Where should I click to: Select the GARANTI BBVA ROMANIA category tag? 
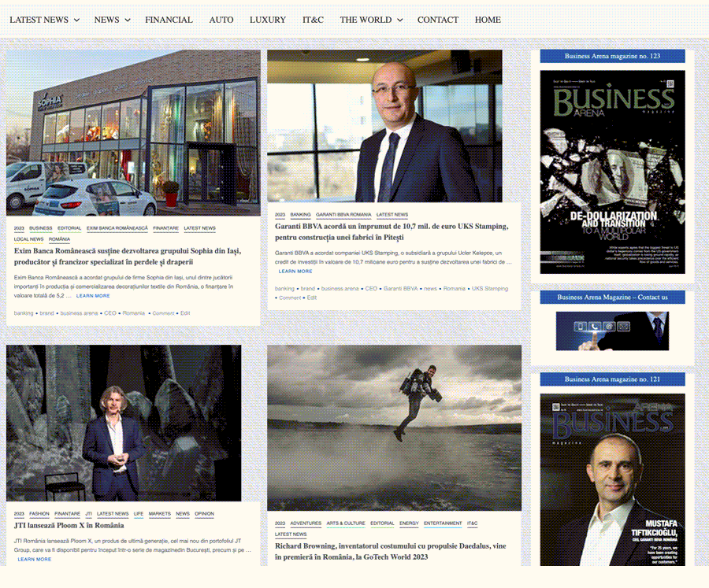click(343, 215)
